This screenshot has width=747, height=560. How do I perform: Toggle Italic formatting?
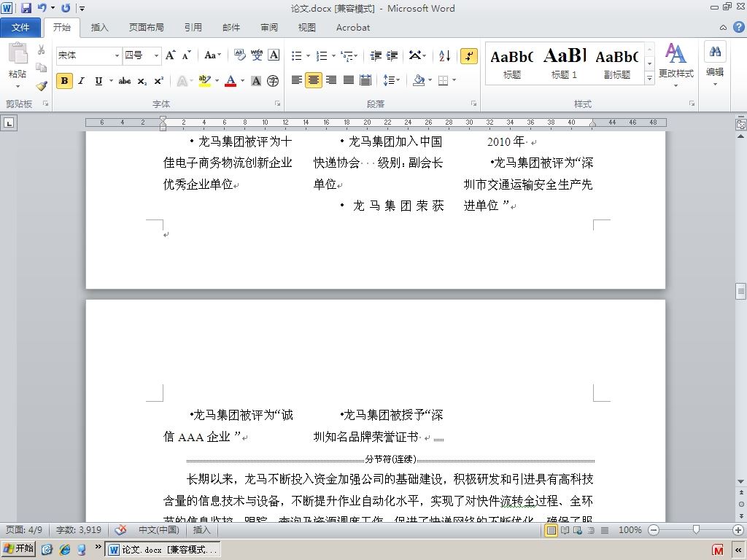click(82, 81)
